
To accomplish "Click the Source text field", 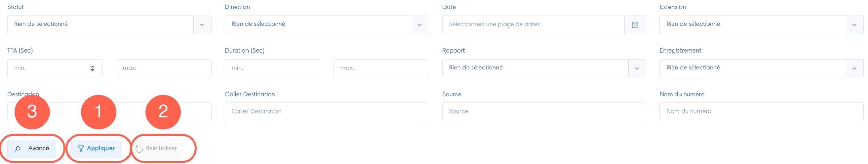I will [x=544, y=111].
